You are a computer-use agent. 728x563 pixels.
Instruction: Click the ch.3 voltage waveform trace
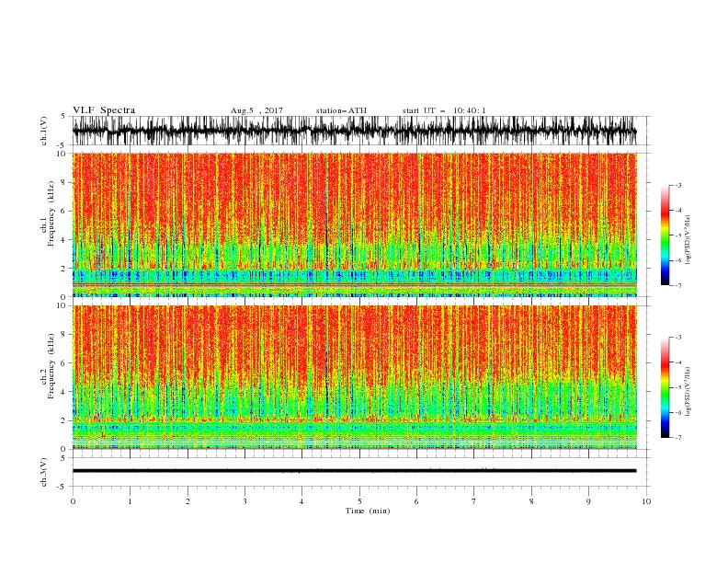click(354, 471)
